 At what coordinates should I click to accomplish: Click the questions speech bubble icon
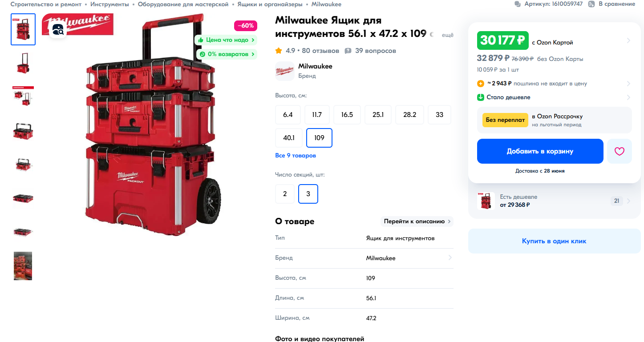348,51
